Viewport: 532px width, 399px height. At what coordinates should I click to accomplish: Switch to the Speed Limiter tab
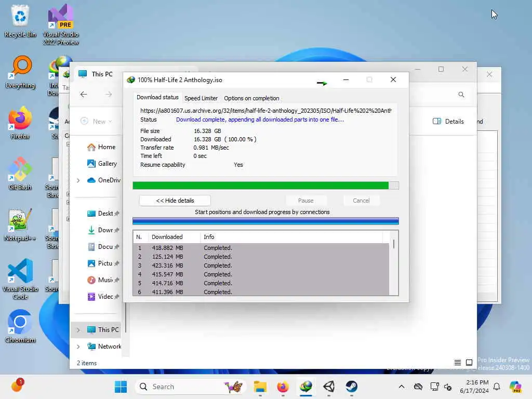tap(201, 98)
